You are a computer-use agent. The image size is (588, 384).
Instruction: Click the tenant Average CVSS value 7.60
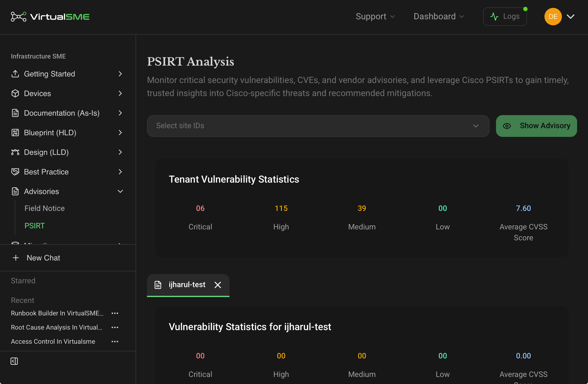(523, 208)
